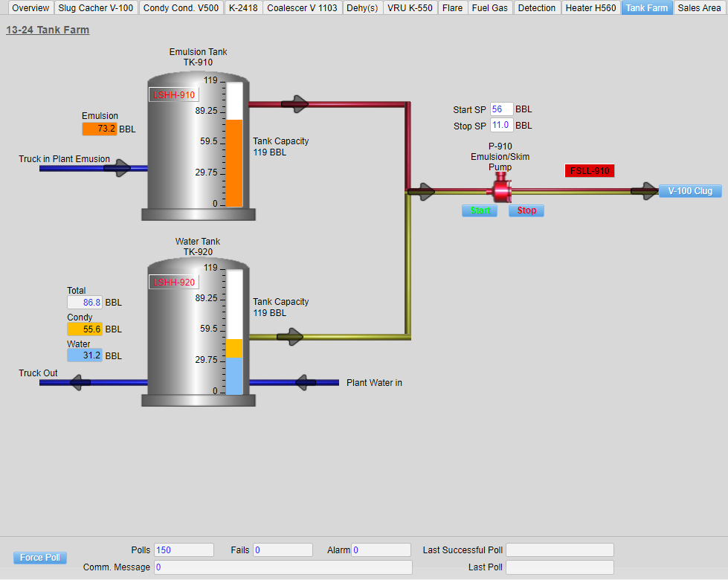Go to the Detection tab
Image resolution: width=728 pixels, height=580 pixels.
click(x=537, y=8)
